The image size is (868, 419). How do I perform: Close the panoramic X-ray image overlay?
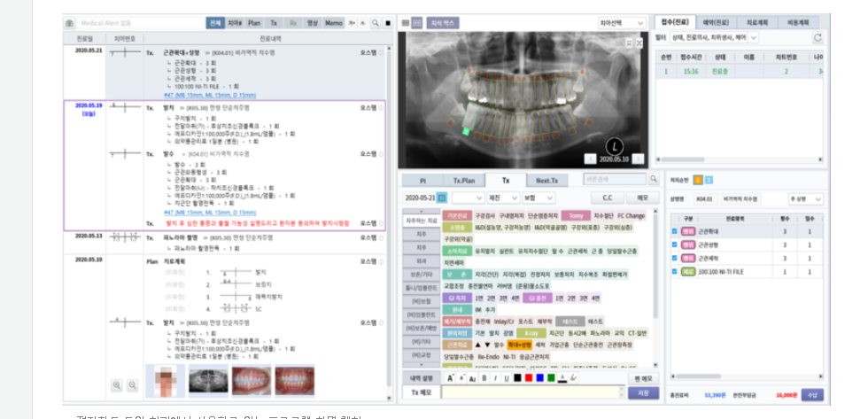(x=639, y=42)
